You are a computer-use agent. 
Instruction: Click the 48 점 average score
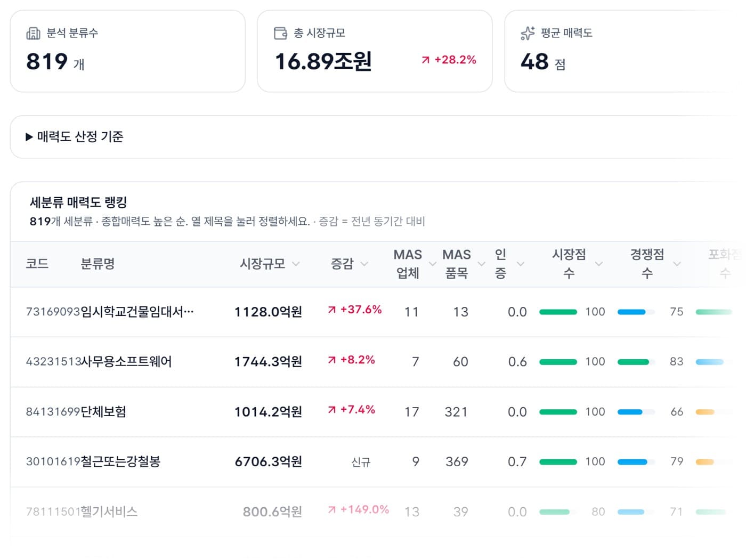[x=543, y=62]
